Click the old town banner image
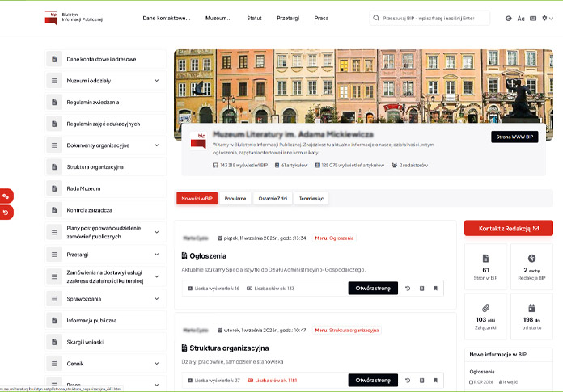The height and width of the screenshot is (392, 563). [x=363, y=86]
